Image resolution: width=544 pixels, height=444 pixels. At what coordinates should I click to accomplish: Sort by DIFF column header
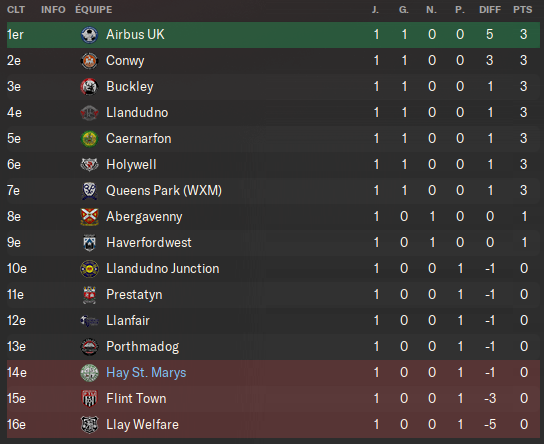490,10
